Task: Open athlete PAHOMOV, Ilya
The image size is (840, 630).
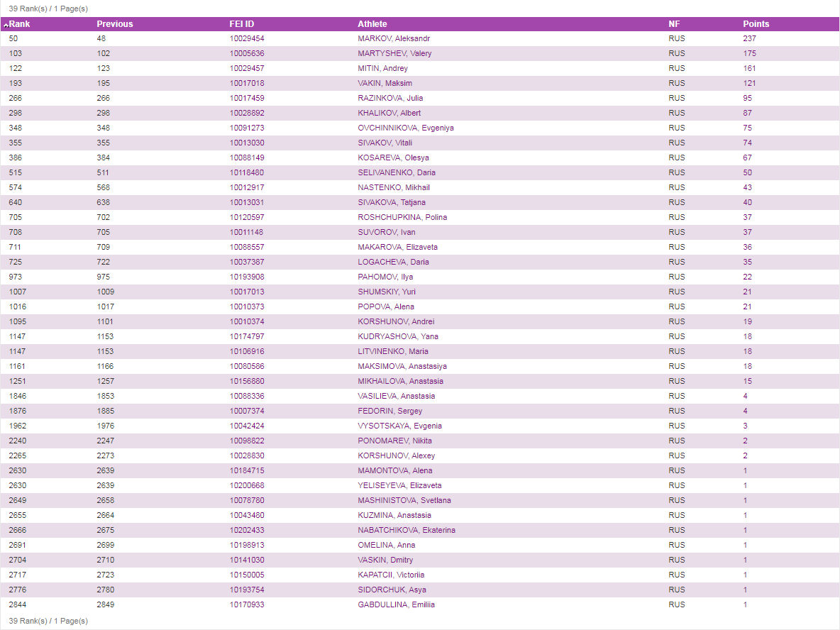Action: point(385,277)
